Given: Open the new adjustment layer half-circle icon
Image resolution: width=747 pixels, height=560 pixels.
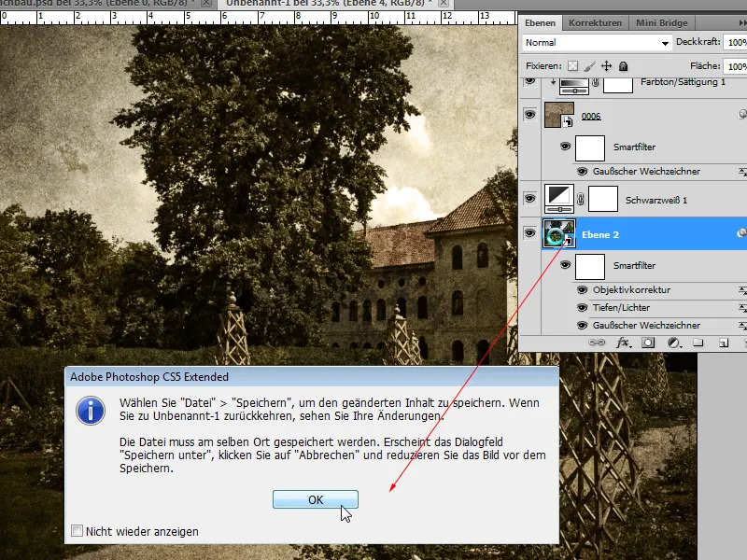Looking at the screenshot, I should (673, 343).
